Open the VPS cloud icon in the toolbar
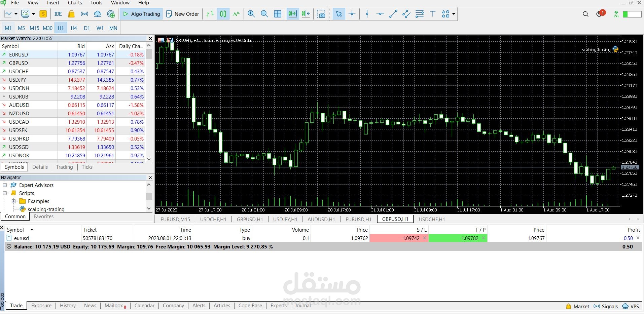This screenshot has height=314, width=644. click(98, 14)
